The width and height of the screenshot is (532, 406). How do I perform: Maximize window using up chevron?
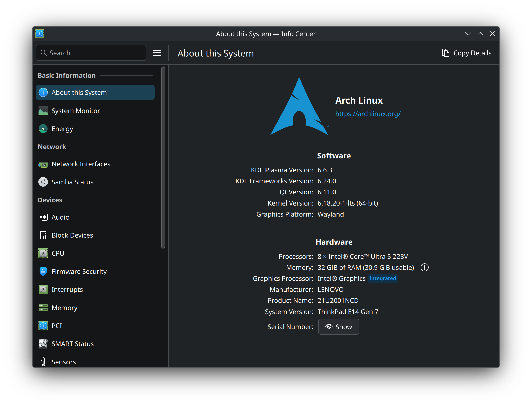480,34
